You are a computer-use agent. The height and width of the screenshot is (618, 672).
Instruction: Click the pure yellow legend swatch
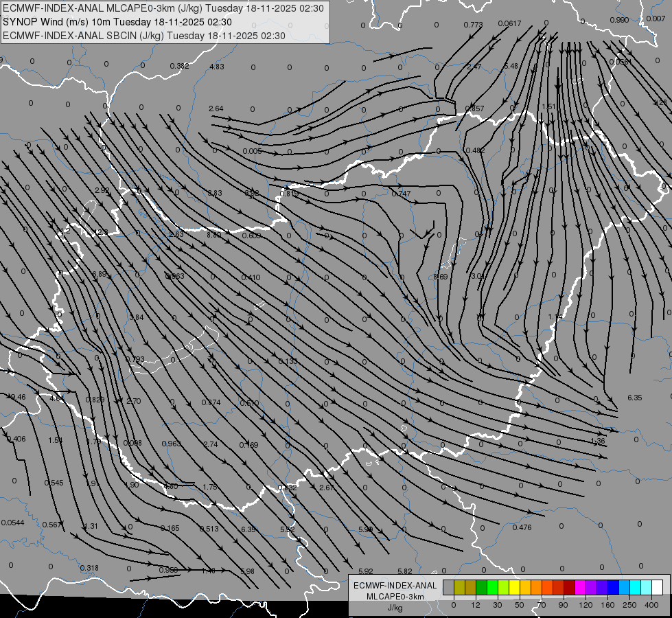pyautogui.click(x=515, y=587)
